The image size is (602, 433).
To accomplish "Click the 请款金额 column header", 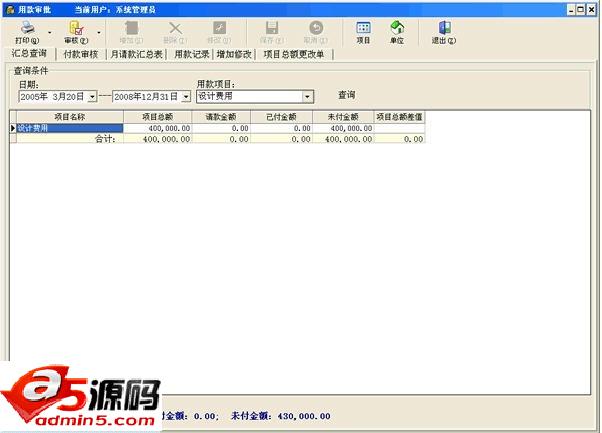I will pyautogui.click(x=221, y=117).
